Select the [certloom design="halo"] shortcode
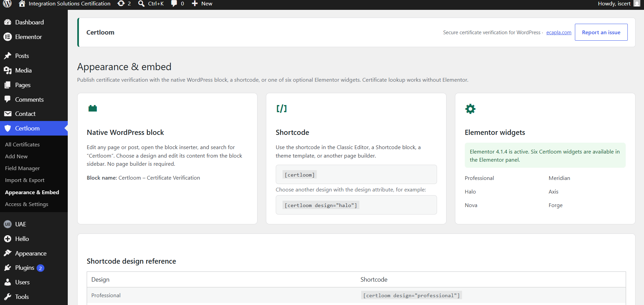Screen dimensions: 644x305 (x=321, y=205)
